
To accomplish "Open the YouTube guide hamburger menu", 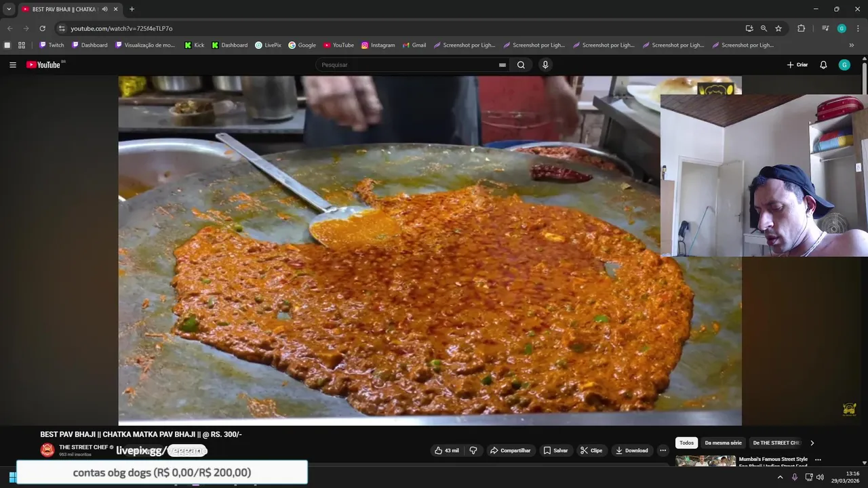I will [x=13, y=65].
